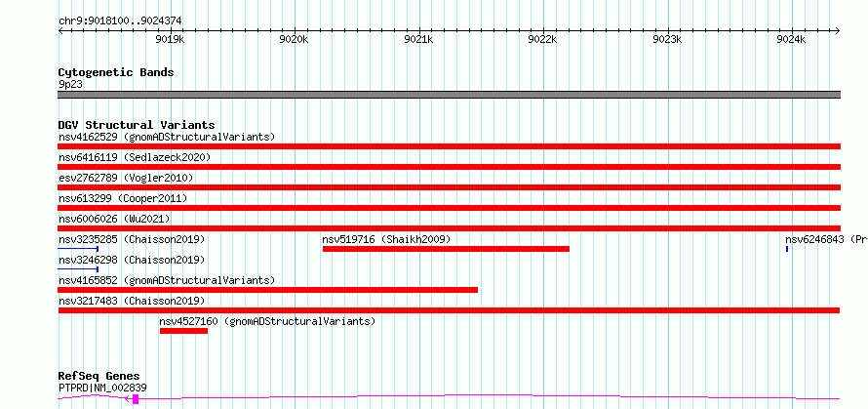This screenshot has width=868, height=409.
Task: Click the red bar of nsv4165852
Action: 268,290
